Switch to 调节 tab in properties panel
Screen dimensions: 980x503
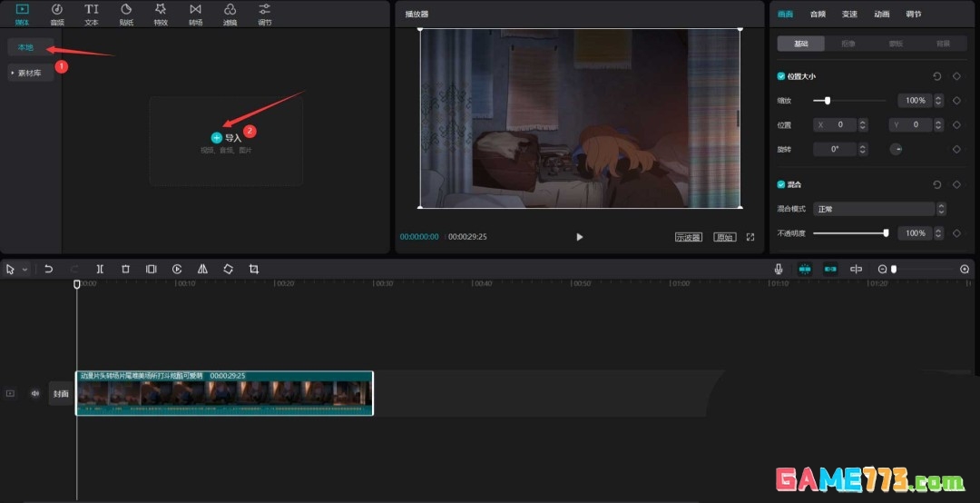coord(914,14)
